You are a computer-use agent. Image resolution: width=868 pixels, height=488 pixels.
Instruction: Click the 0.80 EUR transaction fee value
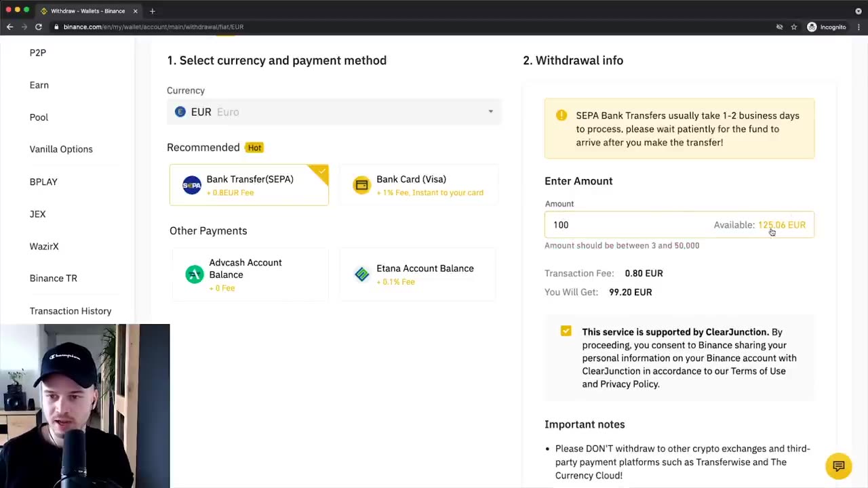[x=644, y=273]
